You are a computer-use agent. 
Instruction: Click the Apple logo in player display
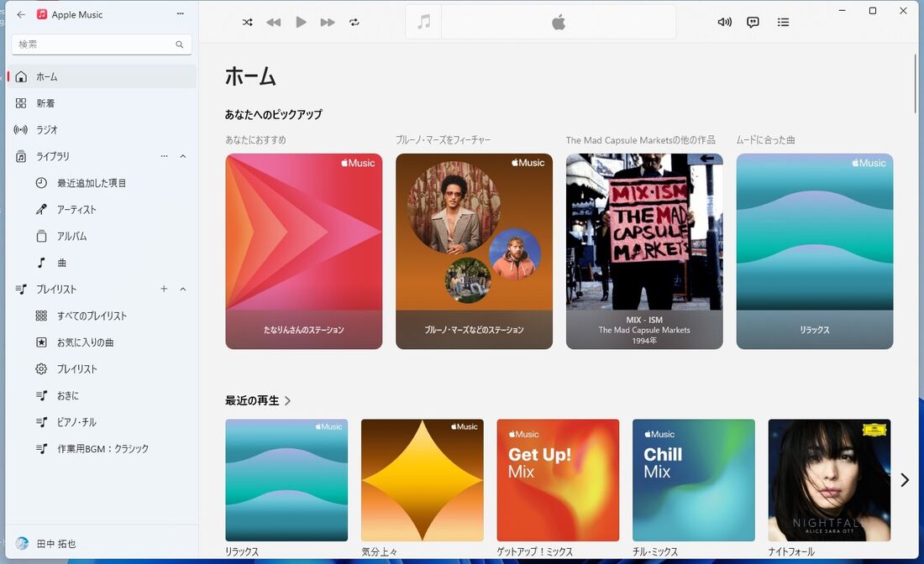(x=558, y=23)
